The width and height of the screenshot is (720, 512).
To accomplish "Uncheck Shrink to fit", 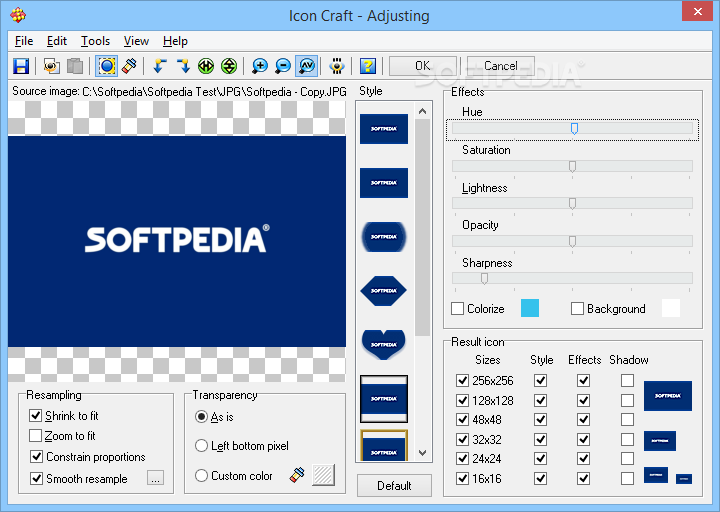I will point(35,416).
